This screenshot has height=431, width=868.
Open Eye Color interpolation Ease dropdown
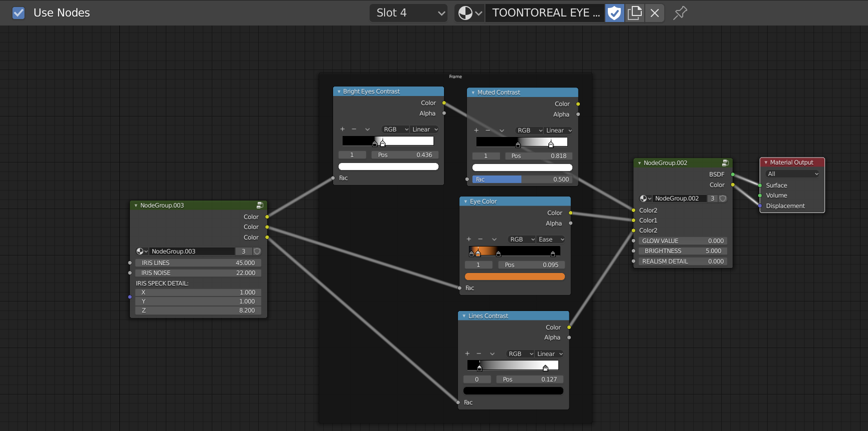coord(551,239)
